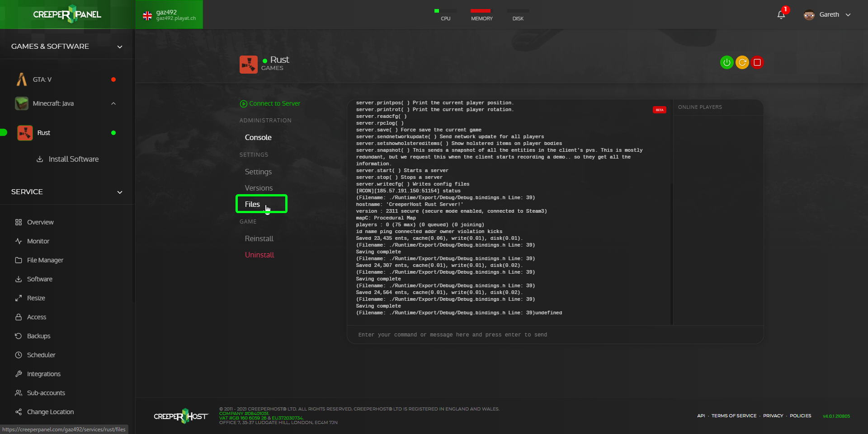Click the Disk usage indicator
The image size is (868, 434).
pyautogui.click(x=518, y=14)
